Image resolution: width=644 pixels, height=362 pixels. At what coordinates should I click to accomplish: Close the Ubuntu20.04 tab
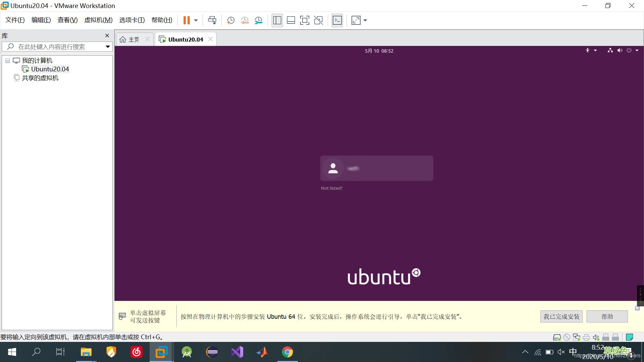click(x=210, y=39)
